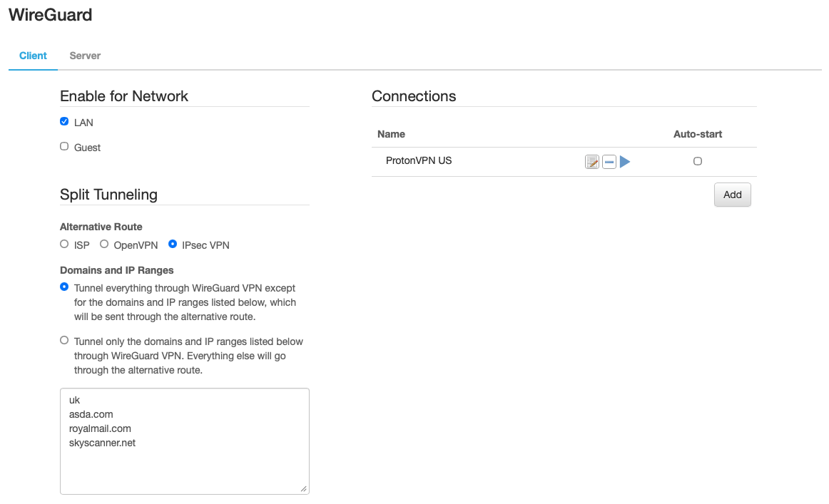This screenshot has height=504, width=829.
Task: Switch to the Server tab
Action: click(x=85, y=56)
